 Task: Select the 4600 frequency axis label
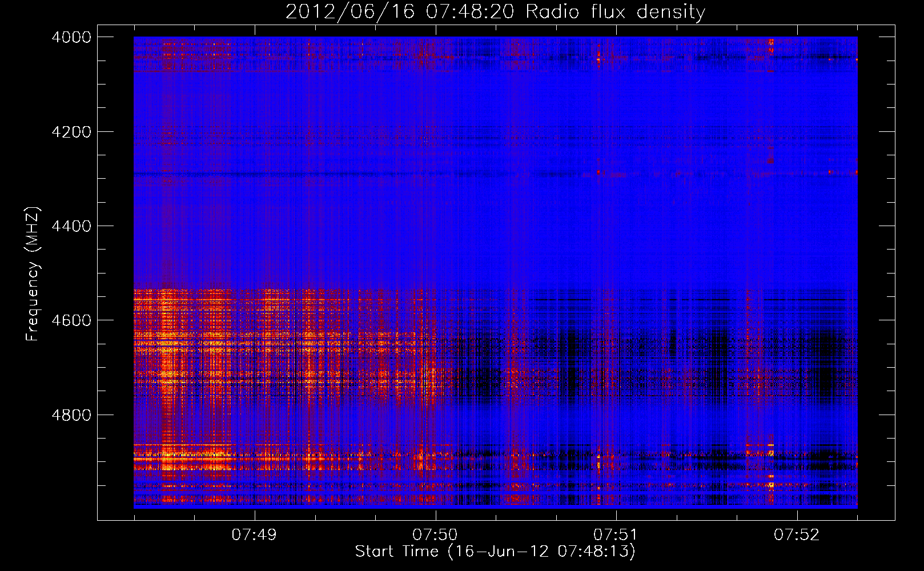71,320
